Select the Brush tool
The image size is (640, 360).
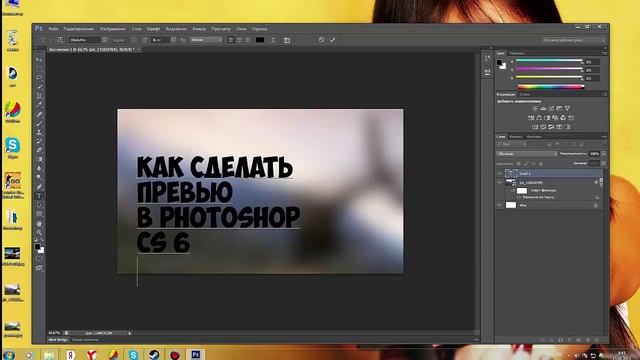[39, 124]
